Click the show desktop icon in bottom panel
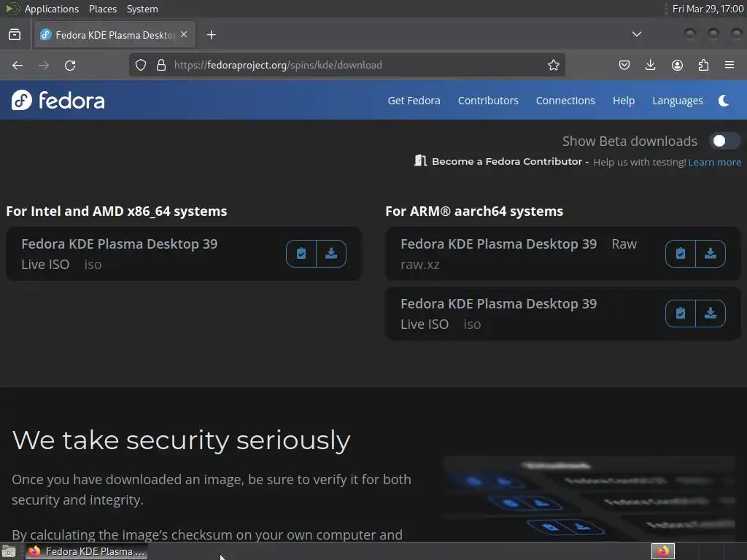This screenshot has height=560, width=747. [9, 551]
